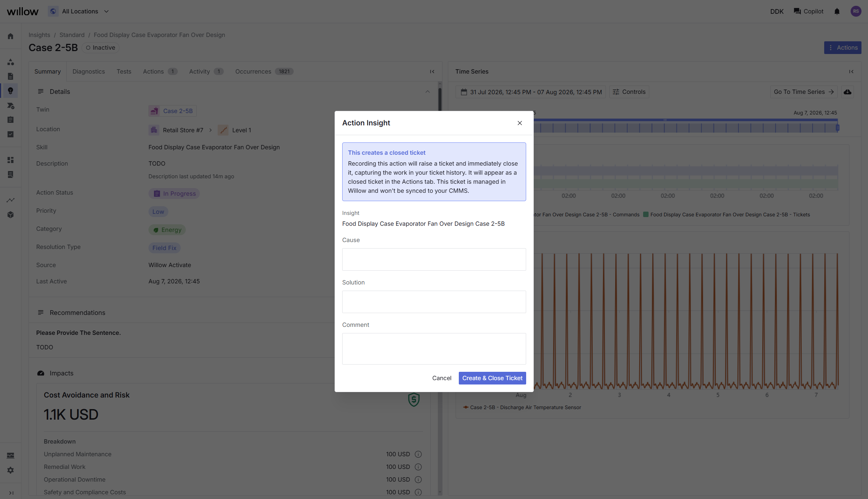Click the summary panel vertical scrollbar
Viewport: 868px width, 499px height.
(x=440, y=99)
